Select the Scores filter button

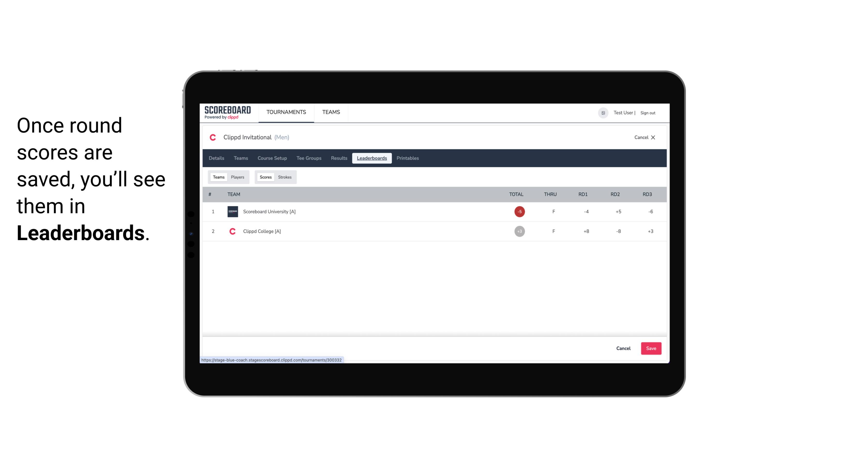[265, 177]
